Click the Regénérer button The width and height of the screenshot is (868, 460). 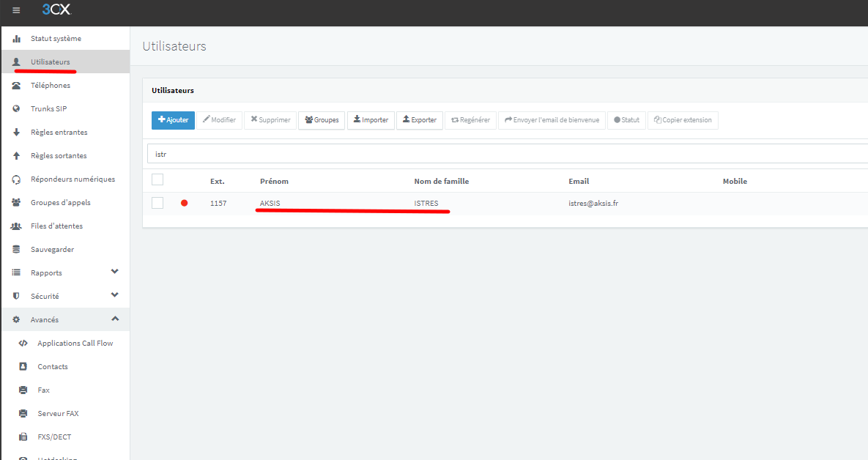[470, 120]
